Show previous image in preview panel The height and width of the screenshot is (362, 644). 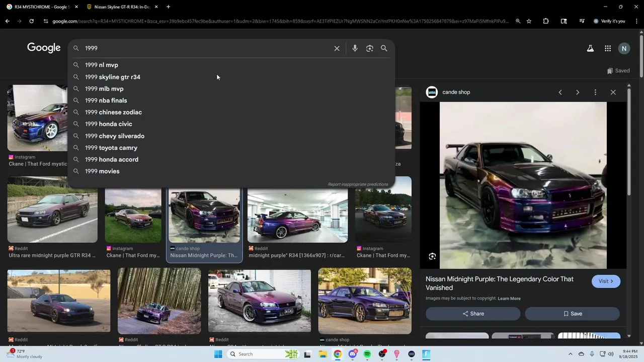[560, 92]
